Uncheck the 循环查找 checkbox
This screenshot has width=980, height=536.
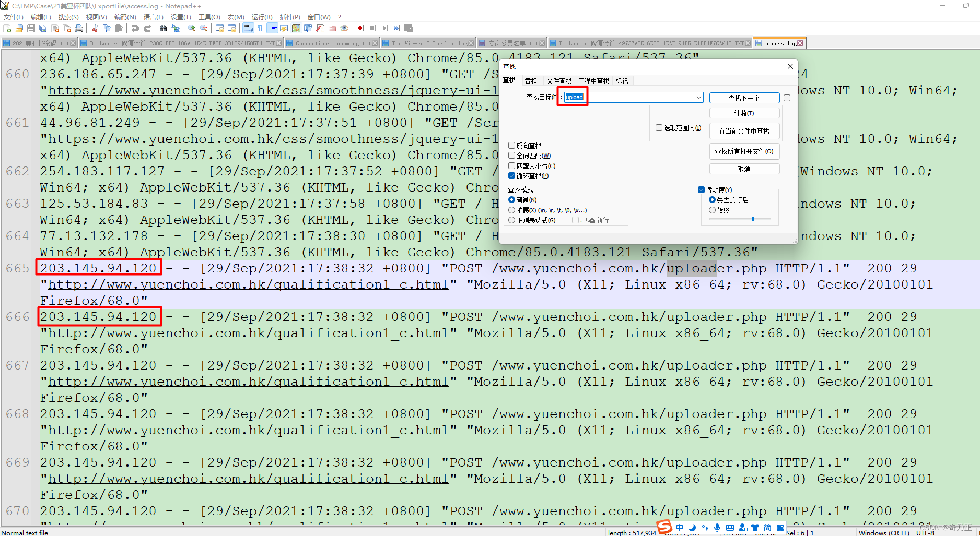(511, 176)
